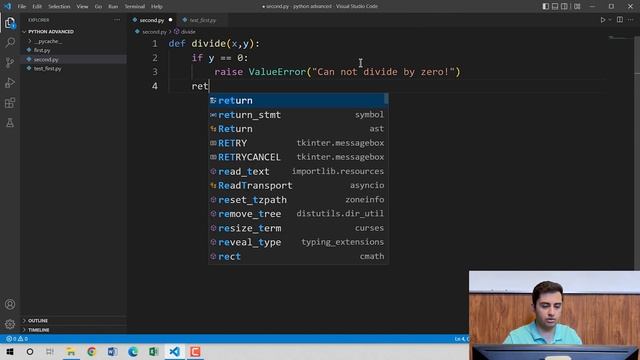Click unsaved dot on second.py tab
640x360 pixels.
(x=171, y=20)
